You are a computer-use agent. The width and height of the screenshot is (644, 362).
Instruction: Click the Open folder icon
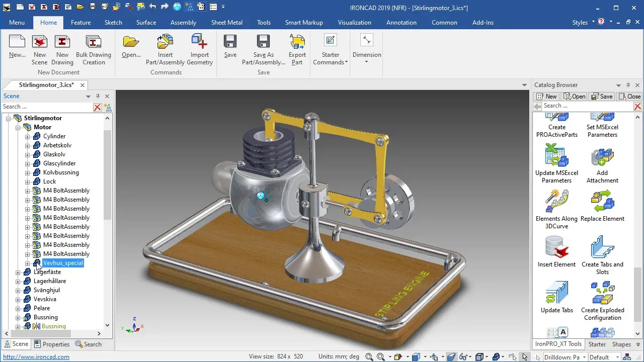(131, 42)
